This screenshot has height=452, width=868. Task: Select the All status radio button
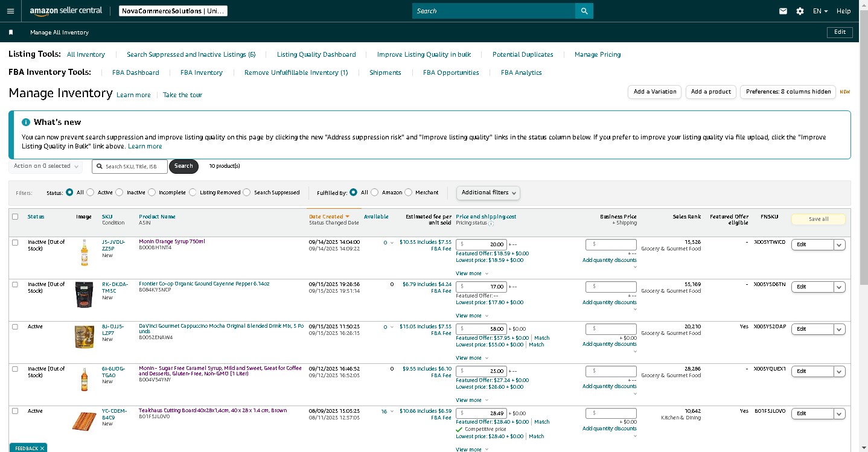69,193
